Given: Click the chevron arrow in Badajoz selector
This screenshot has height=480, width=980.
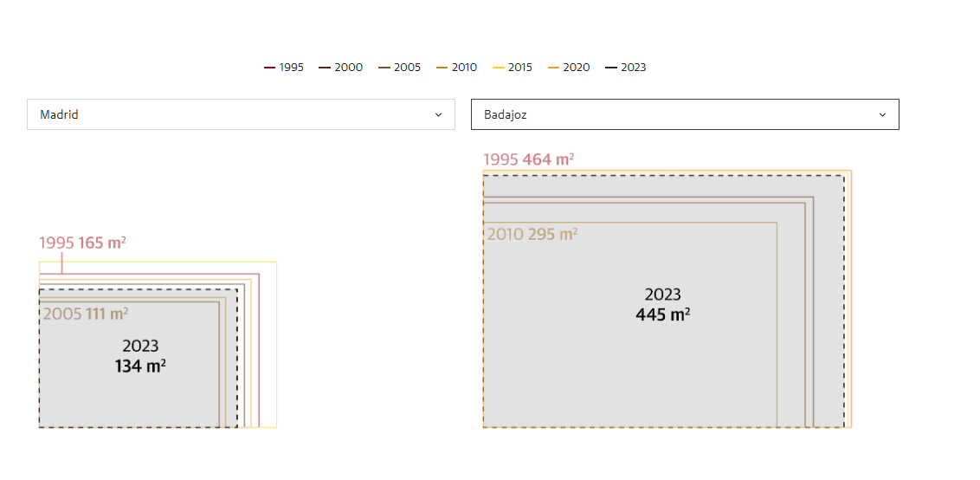Looking at the screenshot, I should point(882,114).
